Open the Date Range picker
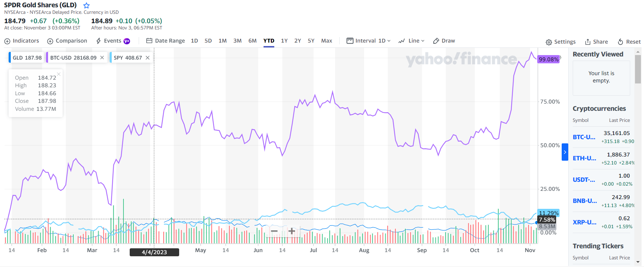 [x=166, y=41]
